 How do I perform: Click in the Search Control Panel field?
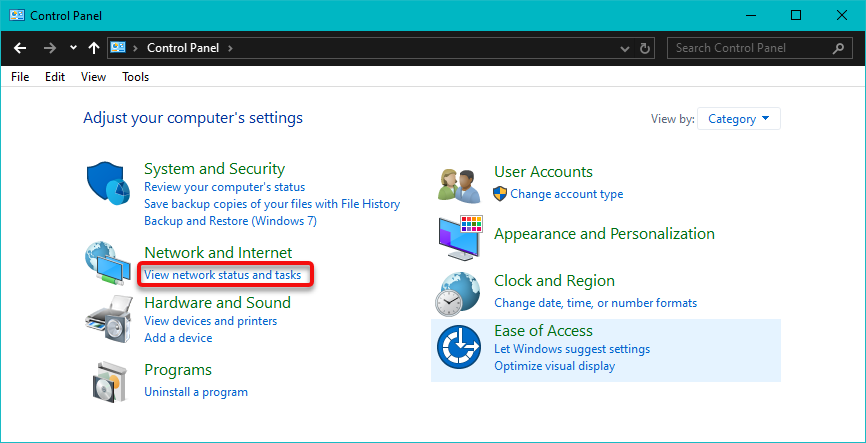pyautogui.click(x=750, y=48)
